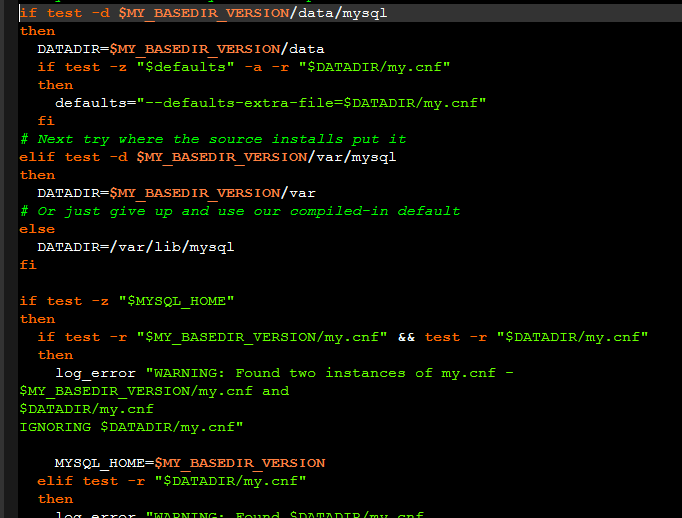Image resolution: width=682 pixels, height=518 pixels.
Task: Click the line '$MY_BASEDIR_VERSION/my.cnf and'
Action: coord(154,391)
